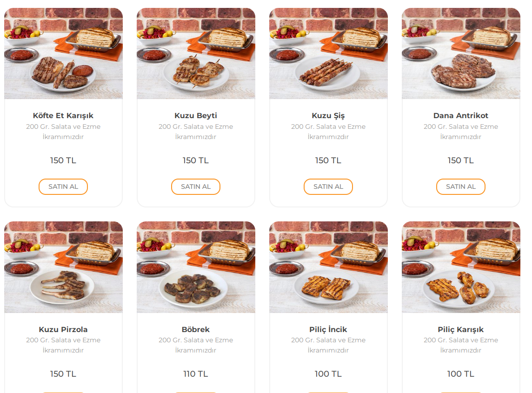
Task: Click the Dana Antrikot product image
Action: pyautogui.click(x=461, y=53)
